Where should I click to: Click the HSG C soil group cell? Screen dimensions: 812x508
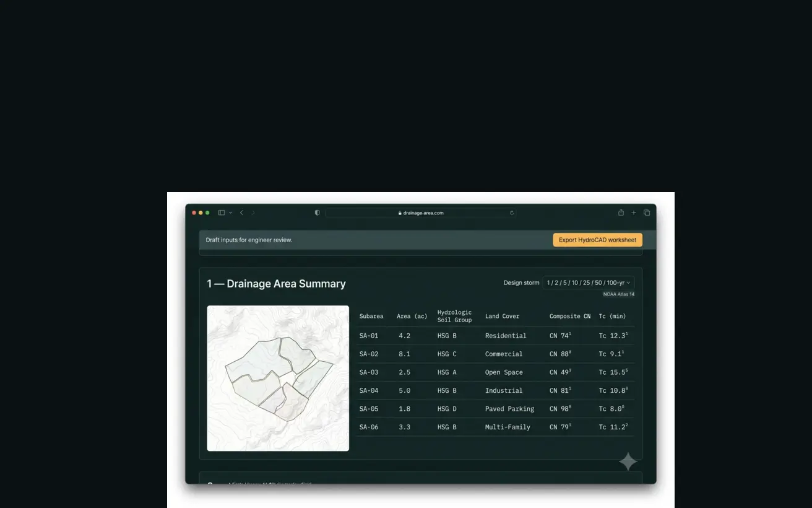coord(447,354)
